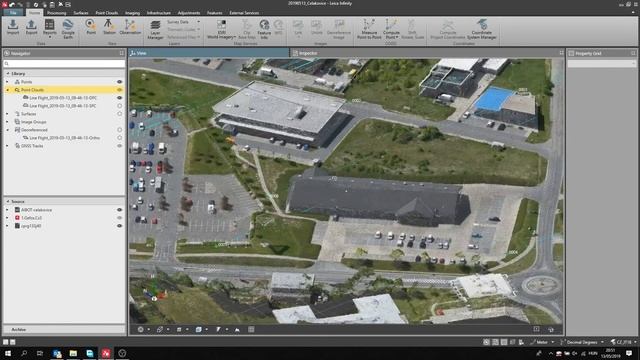Open the Decimal Degrees units dropdown
640x360 pixels.
pos(583,342)
